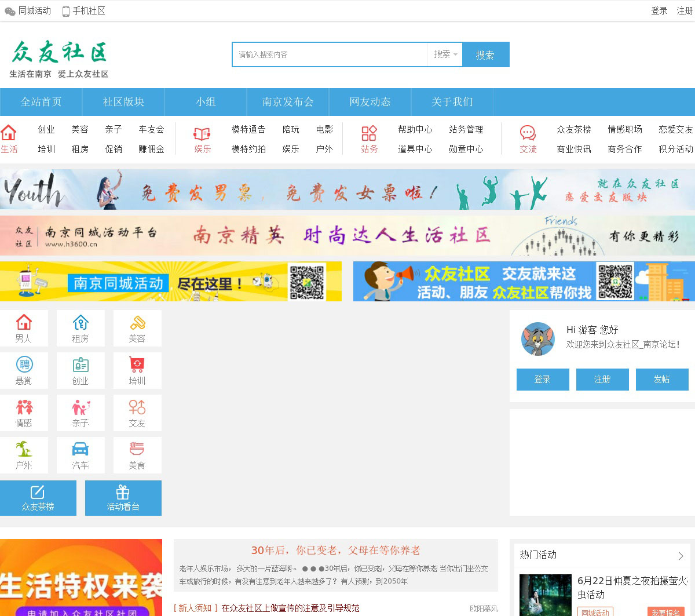Screen dimensions: 695x616
Task: Open the 汽车 car category icon
Action: coord(81,450)
